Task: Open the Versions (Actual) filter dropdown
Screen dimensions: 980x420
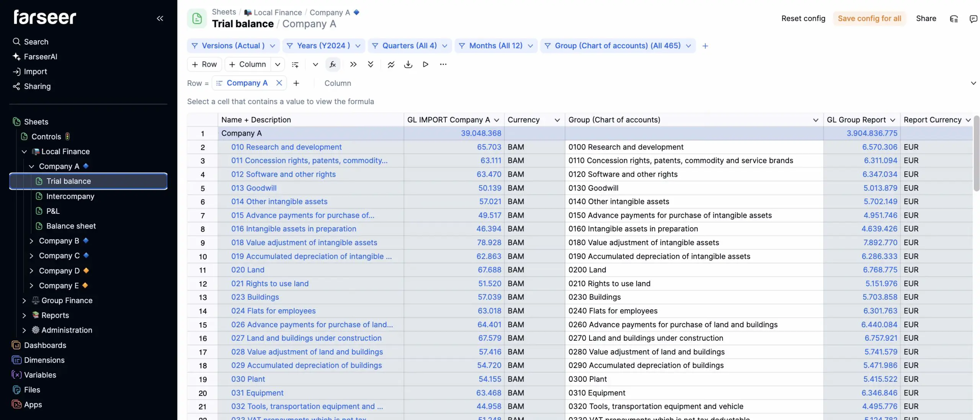Action: [x=233, y=46]
